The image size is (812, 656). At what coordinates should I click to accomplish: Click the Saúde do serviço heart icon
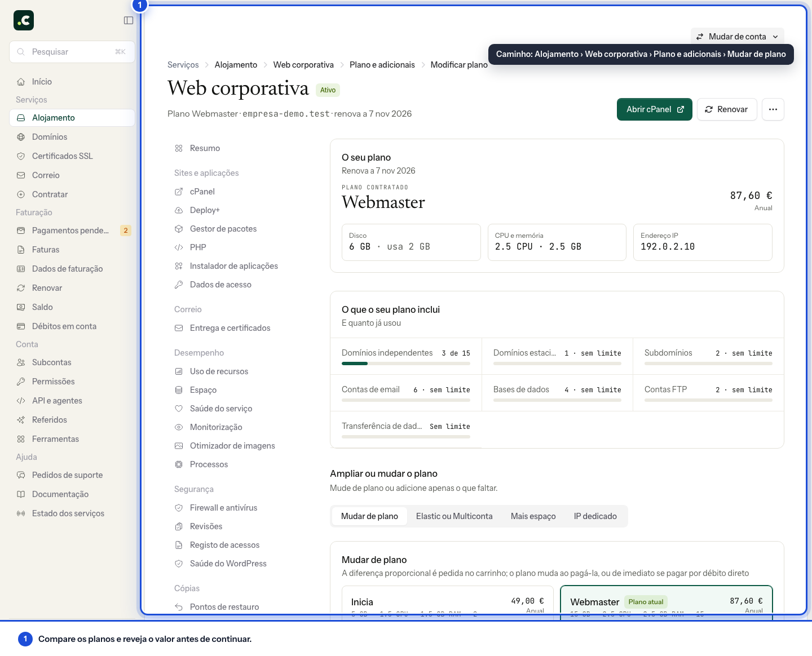coord(179,409)
